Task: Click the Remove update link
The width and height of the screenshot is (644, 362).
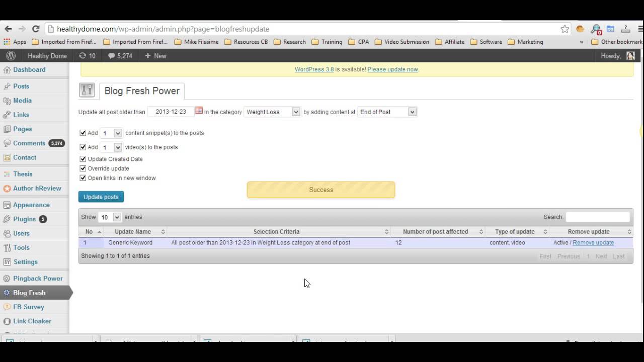Action: point(593,243)
